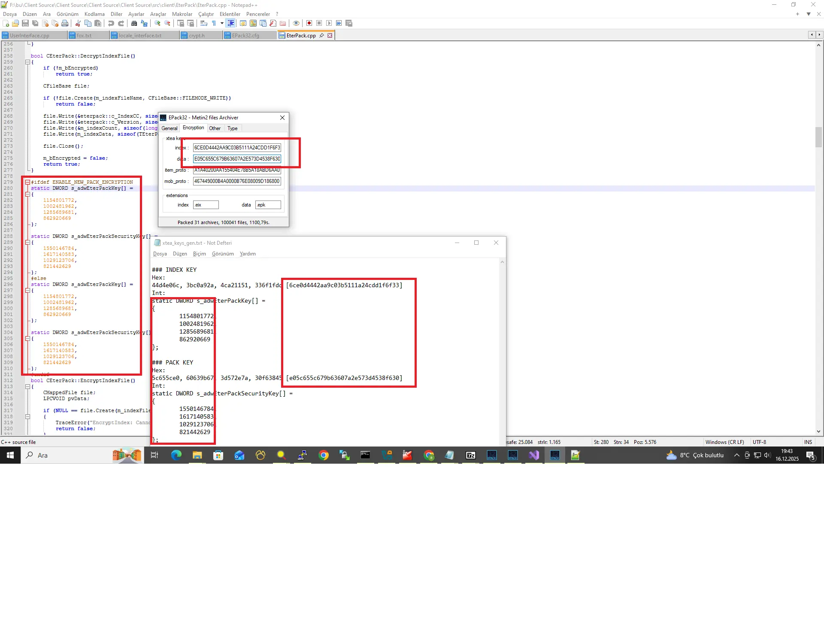Zoom in using the magnifier-plus icon
This screenshot has height=644, width=824.
coord(158,23)
